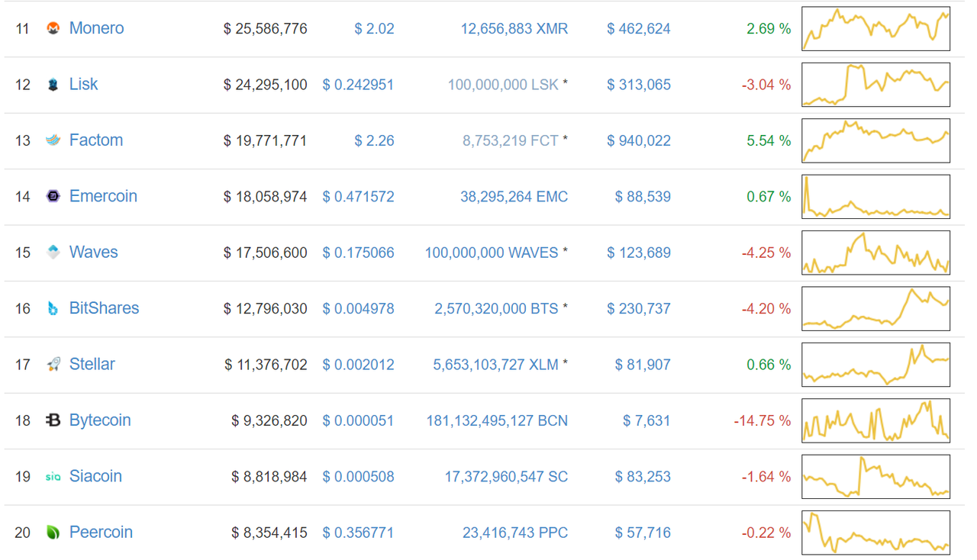The height and width of the screenshot is (560, 977).
Task: Click the Waves coin logo icon
Action: tap(53, 253)
